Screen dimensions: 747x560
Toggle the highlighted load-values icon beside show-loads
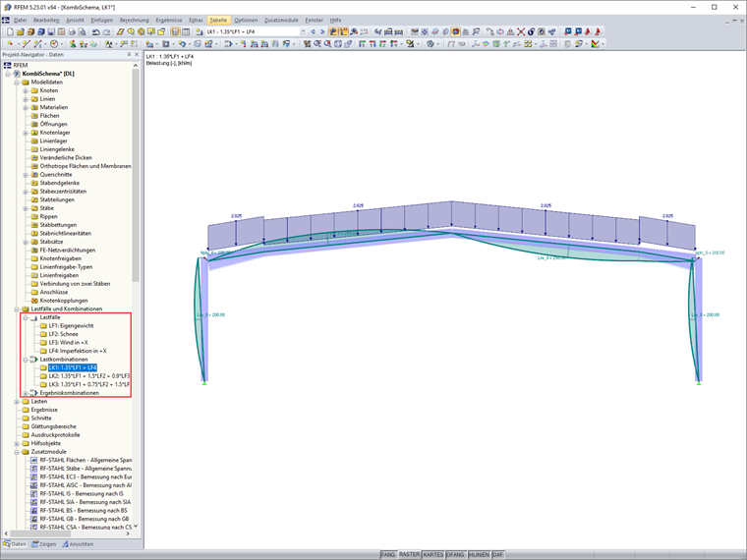coord(343,31)
